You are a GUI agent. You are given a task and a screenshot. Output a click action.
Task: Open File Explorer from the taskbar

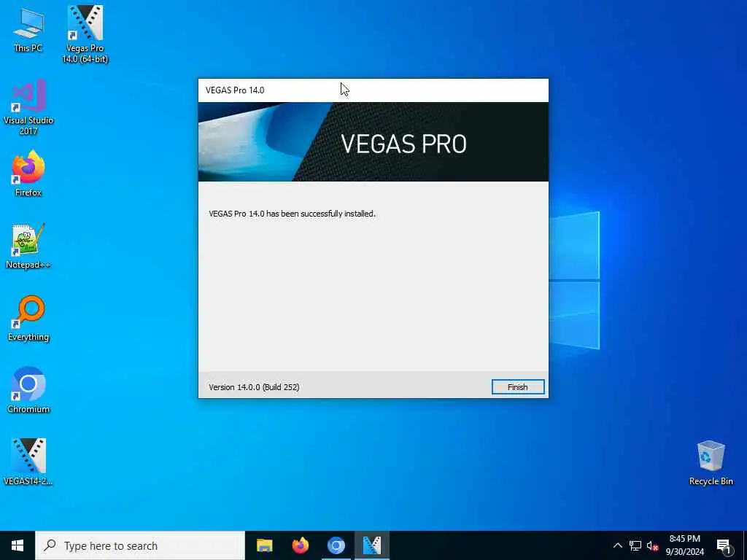point(264,545)
